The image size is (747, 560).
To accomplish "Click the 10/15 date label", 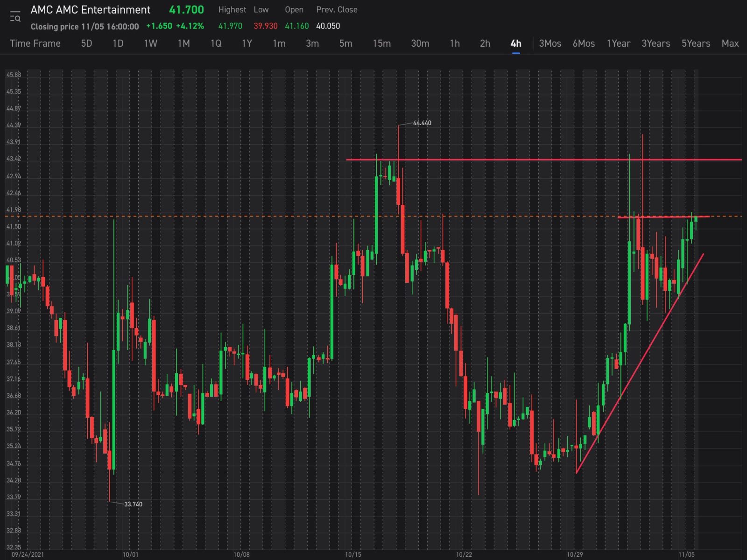I will click(353, 554).
